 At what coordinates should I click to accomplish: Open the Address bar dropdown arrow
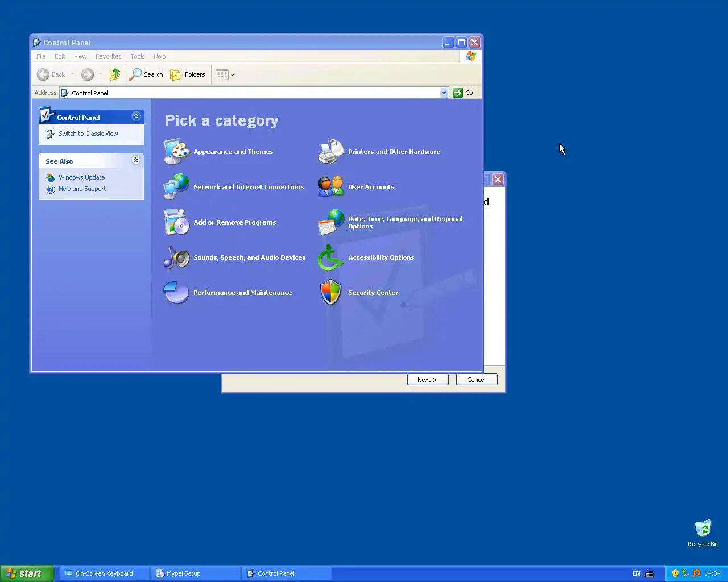coord(444,93)
